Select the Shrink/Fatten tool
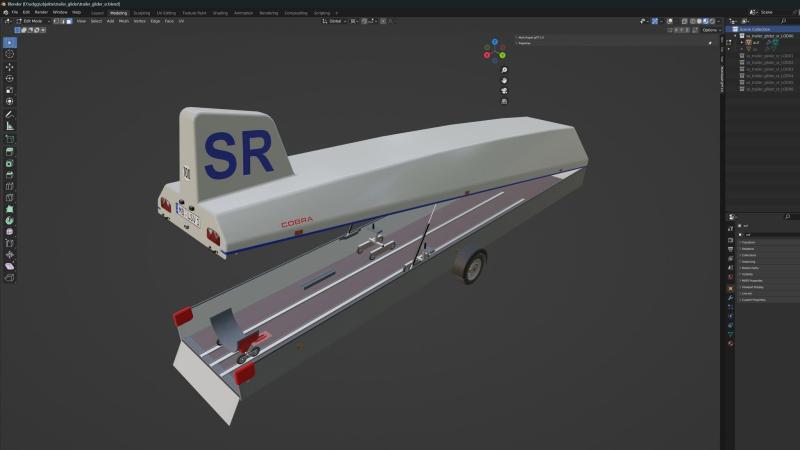The image size is (800, 450). 10,255
